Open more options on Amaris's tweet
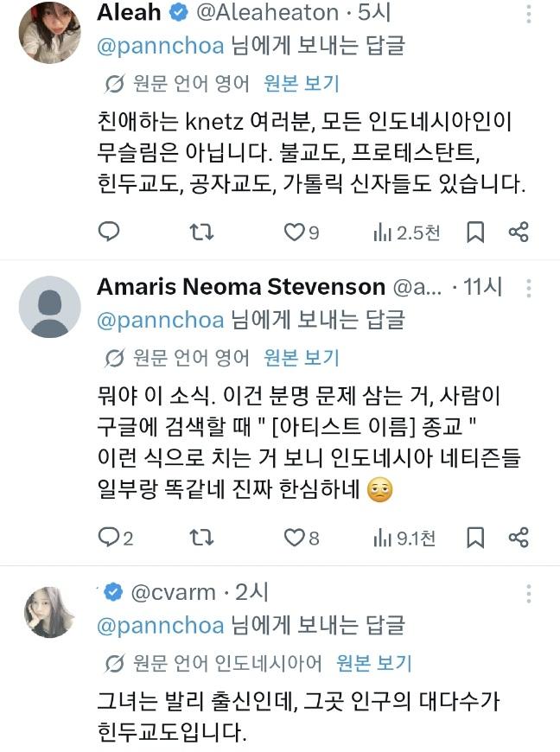560x752 pixels. coord(528,288)
